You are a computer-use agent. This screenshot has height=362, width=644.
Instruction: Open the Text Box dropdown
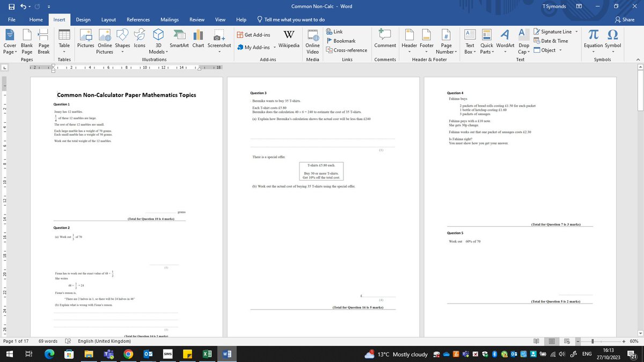coord(470,42)
